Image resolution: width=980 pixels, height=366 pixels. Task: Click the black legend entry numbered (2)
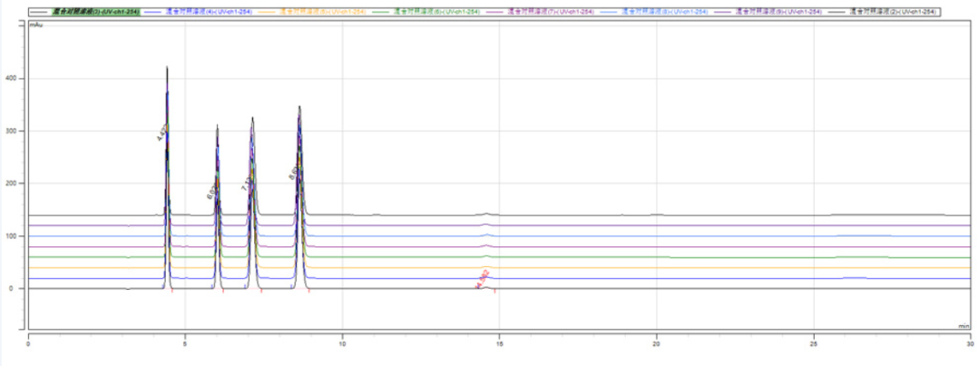(892, 11)
